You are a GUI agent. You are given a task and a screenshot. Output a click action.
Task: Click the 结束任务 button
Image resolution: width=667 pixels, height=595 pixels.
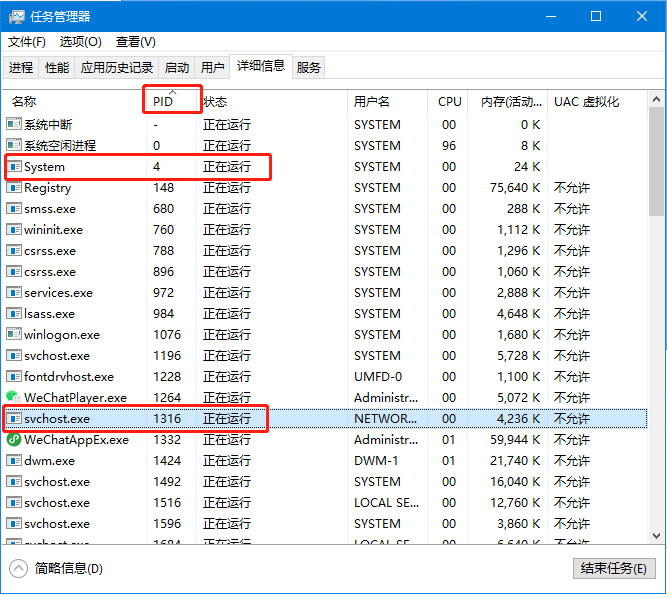[x=613, y=568]
